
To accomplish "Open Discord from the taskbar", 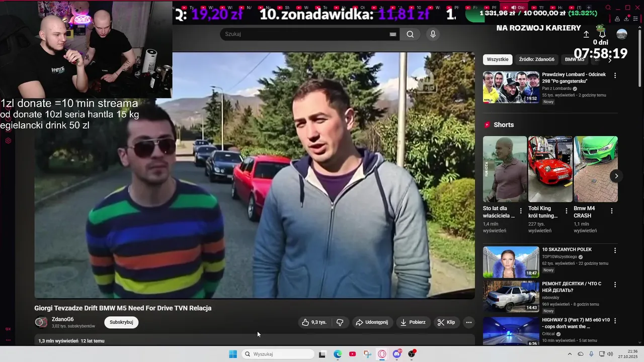I will pos(397,354).
